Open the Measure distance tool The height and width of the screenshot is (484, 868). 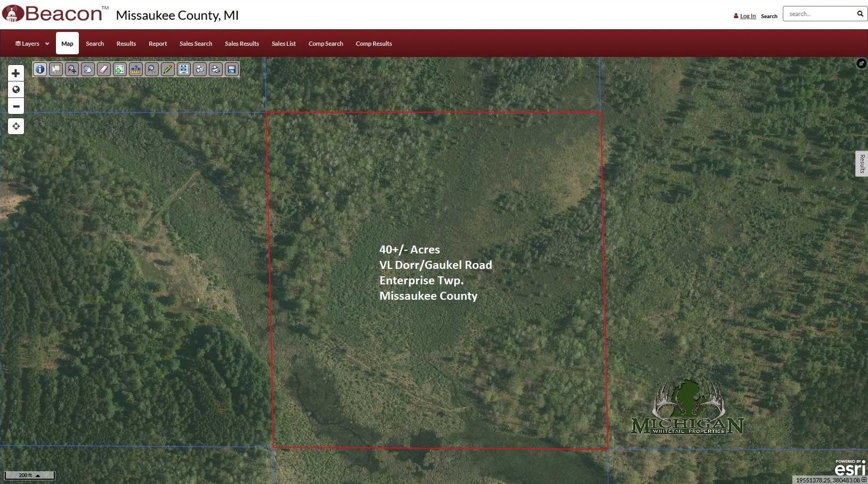[135, 69]
